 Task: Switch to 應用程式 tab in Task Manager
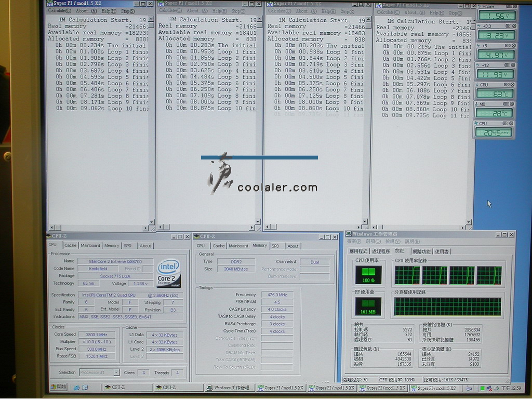click(358, 251)
